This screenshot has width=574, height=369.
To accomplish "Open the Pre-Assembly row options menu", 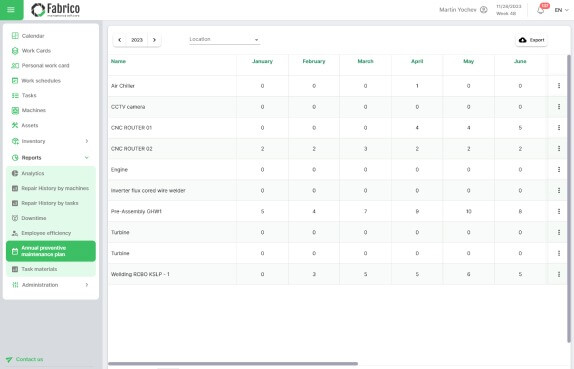I will click(559, 211).
